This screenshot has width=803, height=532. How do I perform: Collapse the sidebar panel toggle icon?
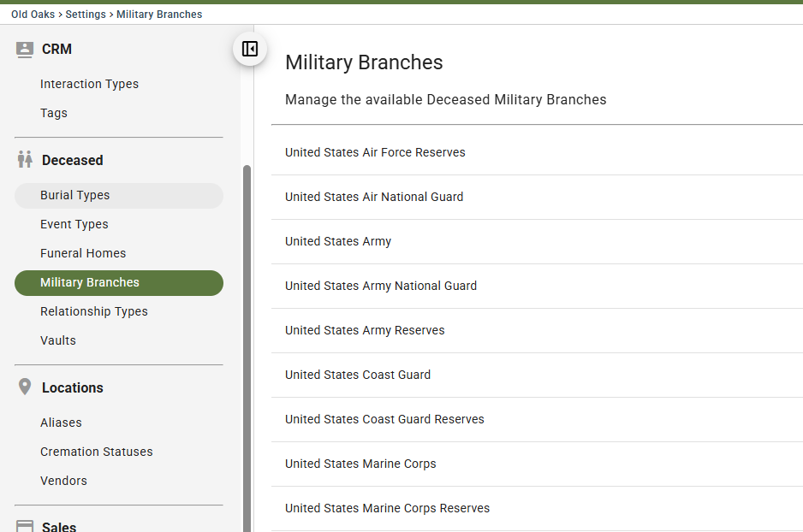pyautogui.click(x=250, y=49)
